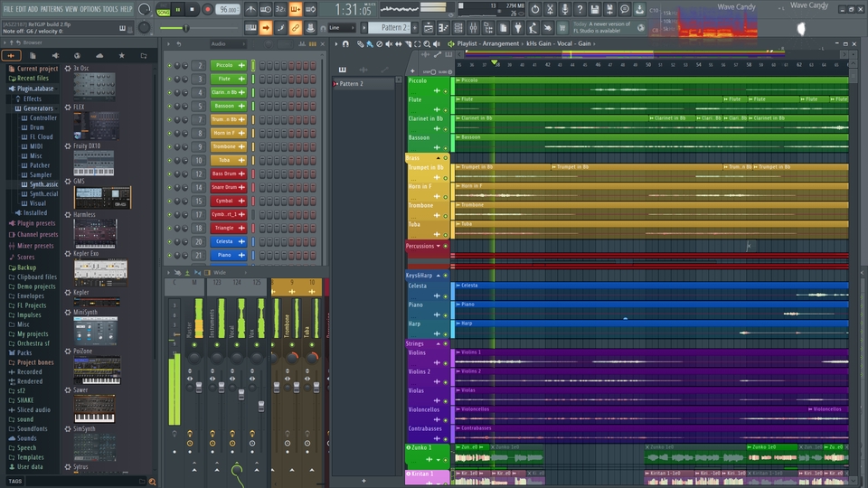The image size is (868, 488).
Task: Mute the Bassoon channel green light
Action: coord(169,106)
